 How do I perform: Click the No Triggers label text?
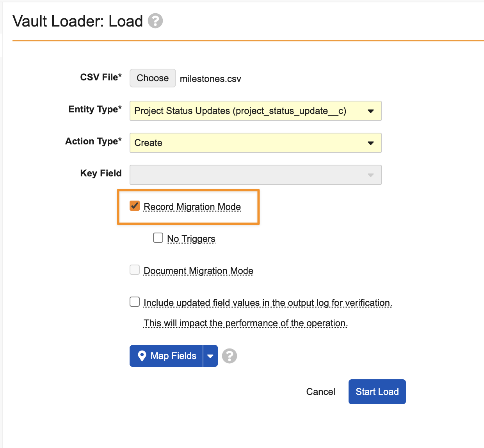[191, 239]
